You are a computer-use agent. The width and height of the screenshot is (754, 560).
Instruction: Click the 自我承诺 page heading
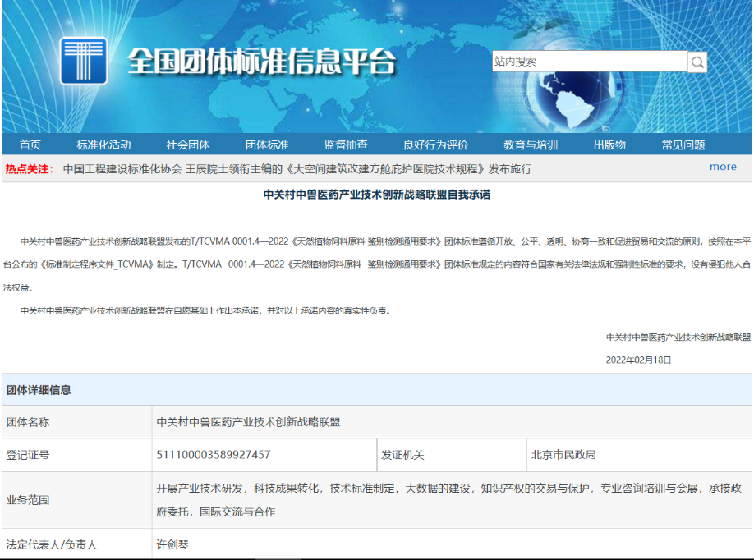pyautogui.click(x=377, y=195)
